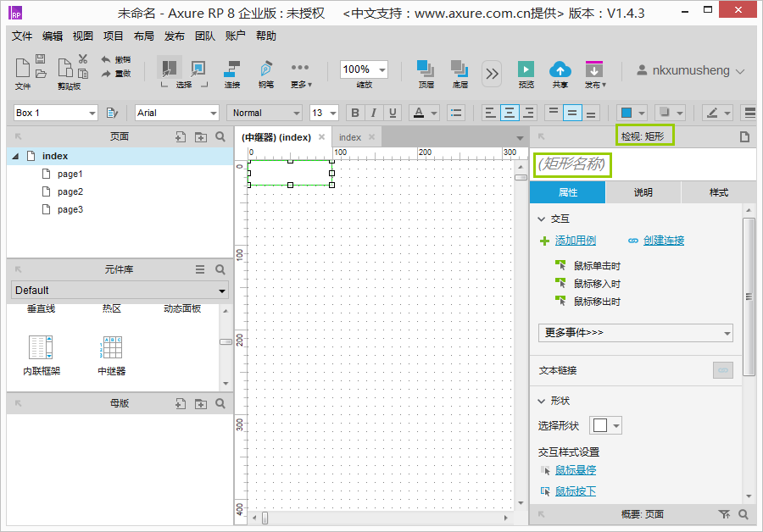Open the fill color swatch picker
The width and height of the screenshot is (763, 532).
click(x=631, y=113)
